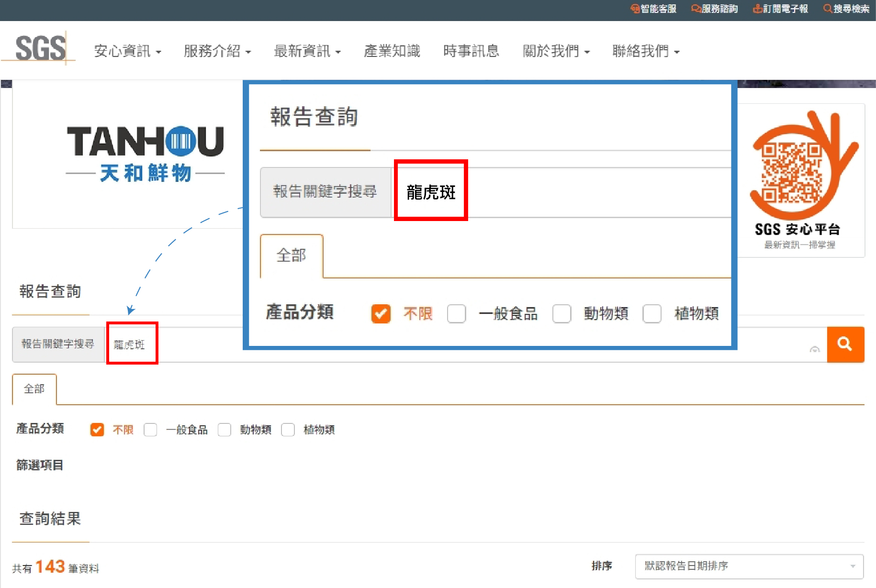Expand the 最新資訊 dropdown menu
Image resolution: width=876 pixels, height=588 pixels.
coord(307,51)
